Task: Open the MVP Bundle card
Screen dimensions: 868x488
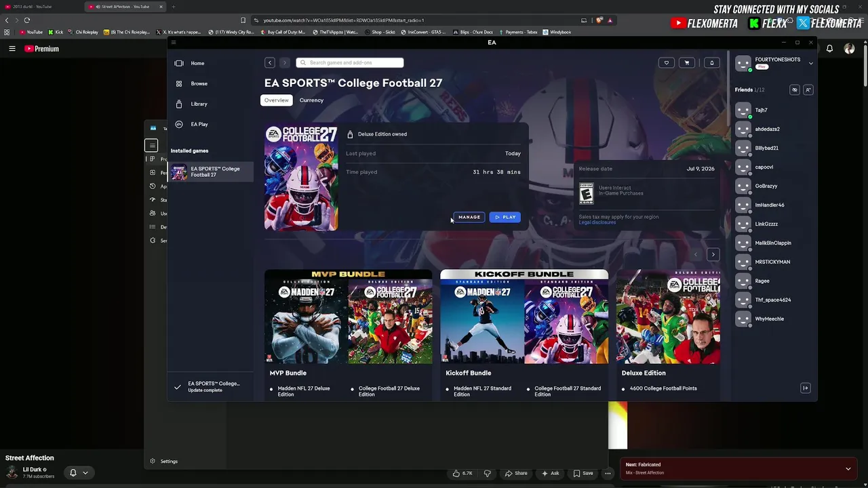Action: (348, 335)
